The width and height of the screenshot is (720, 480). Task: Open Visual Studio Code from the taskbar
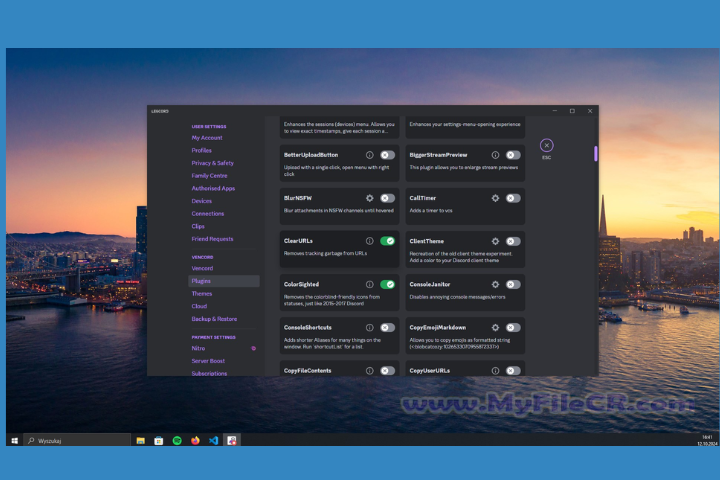214,440
